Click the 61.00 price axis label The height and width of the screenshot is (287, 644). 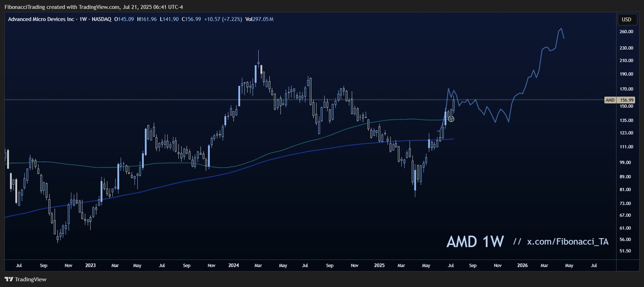click(x=626, y=228)
